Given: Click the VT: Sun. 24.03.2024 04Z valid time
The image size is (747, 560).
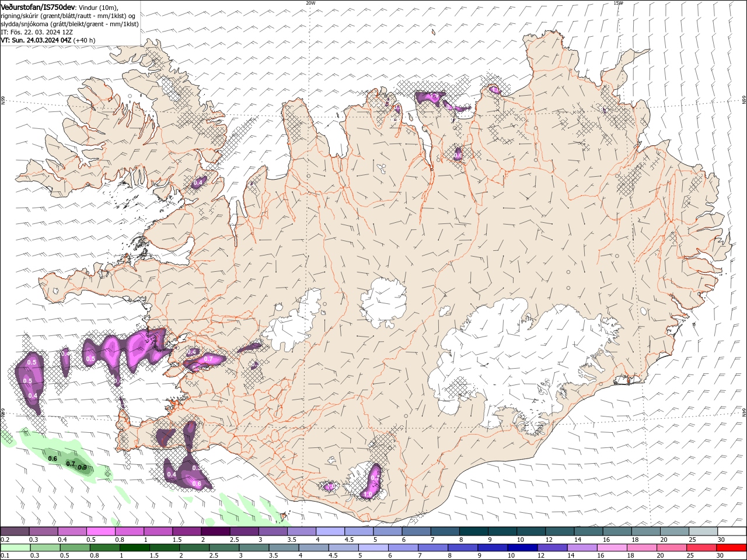Looking at the screenshot, I should coord(36,40).
